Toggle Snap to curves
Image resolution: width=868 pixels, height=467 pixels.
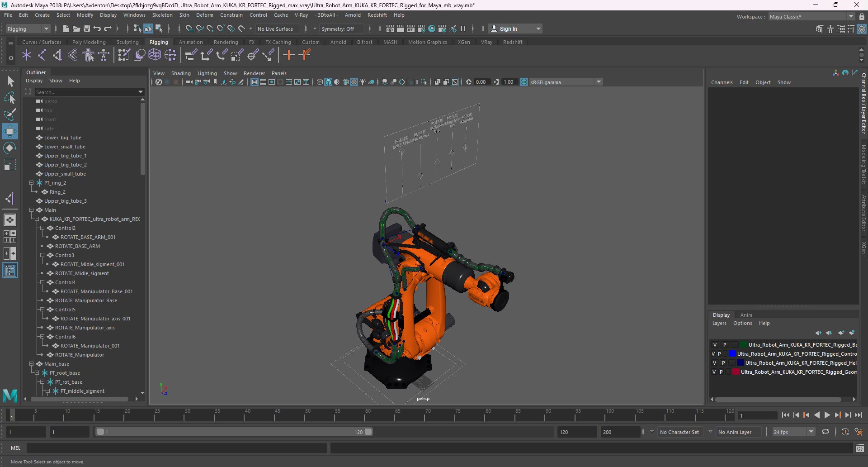point(200,29)
